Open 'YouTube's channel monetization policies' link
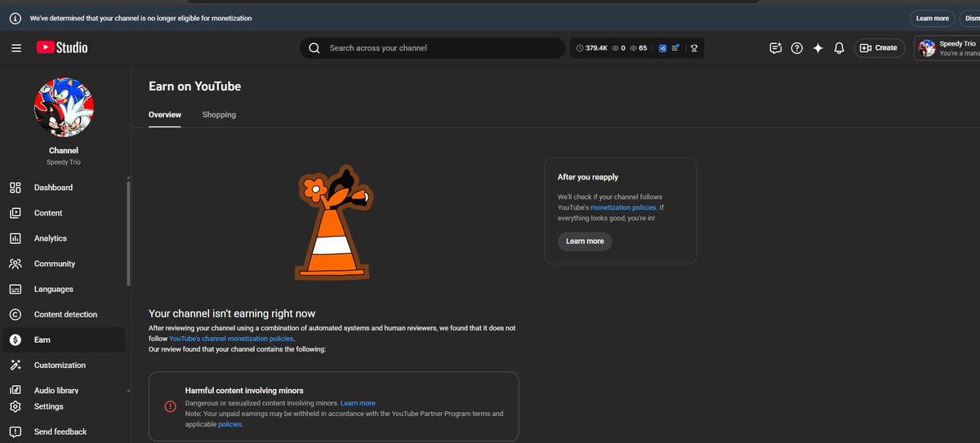Viewport: 980px width, 443px height. [231, 339]
